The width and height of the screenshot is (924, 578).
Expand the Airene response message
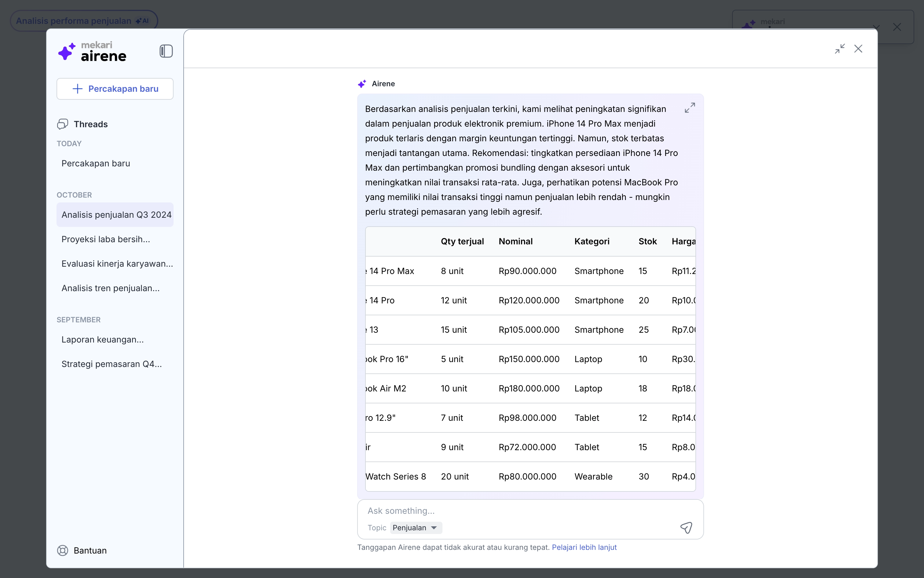tap(690, 108)
